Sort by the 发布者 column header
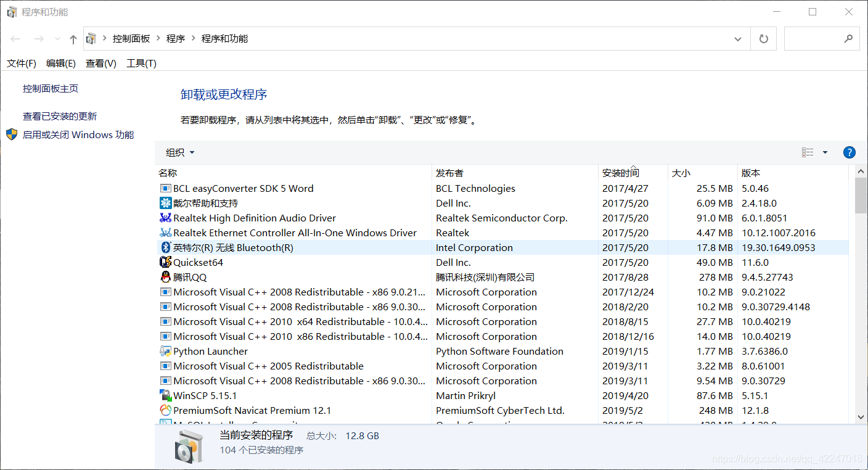Viewport: 868px width, 470px height. point(515,173)
